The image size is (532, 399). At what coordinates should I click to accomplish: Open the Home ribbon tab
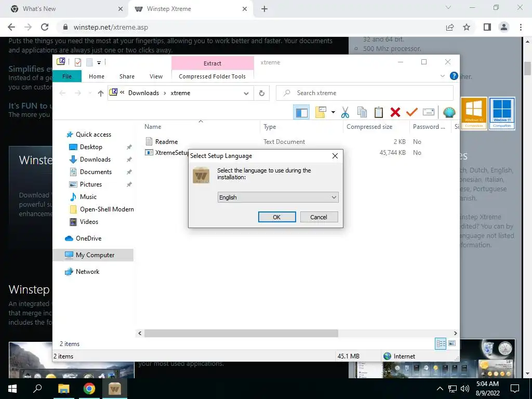pos(97,76)
